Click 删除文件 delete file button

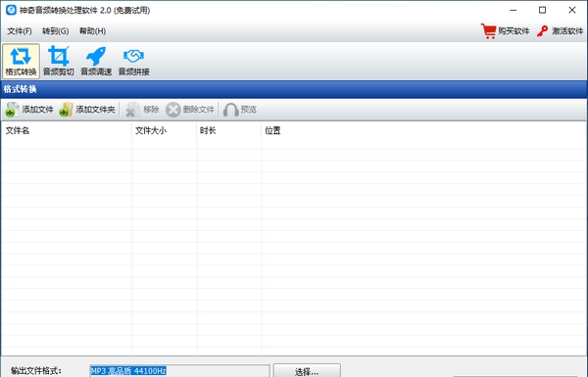point(190,110)
